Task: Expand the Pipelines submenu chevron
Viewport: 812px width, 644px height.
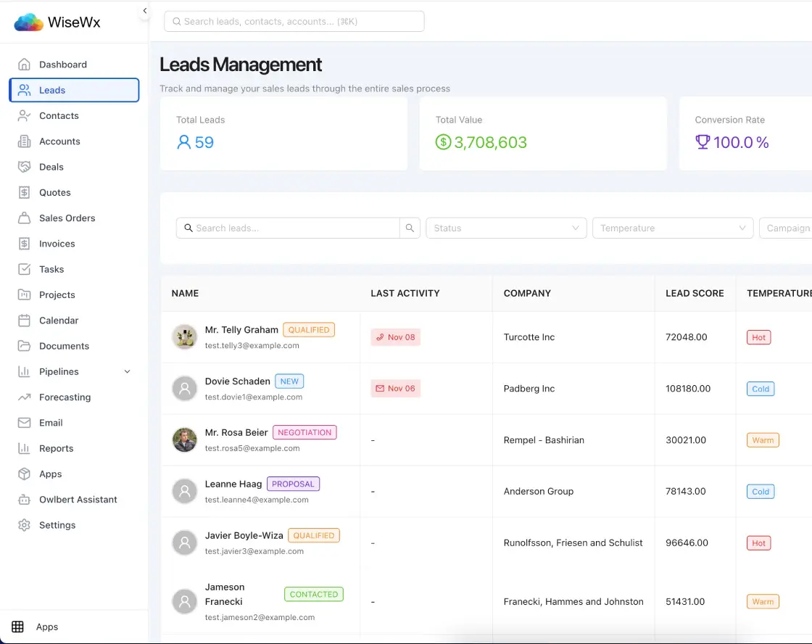Action: click(128, 372)
